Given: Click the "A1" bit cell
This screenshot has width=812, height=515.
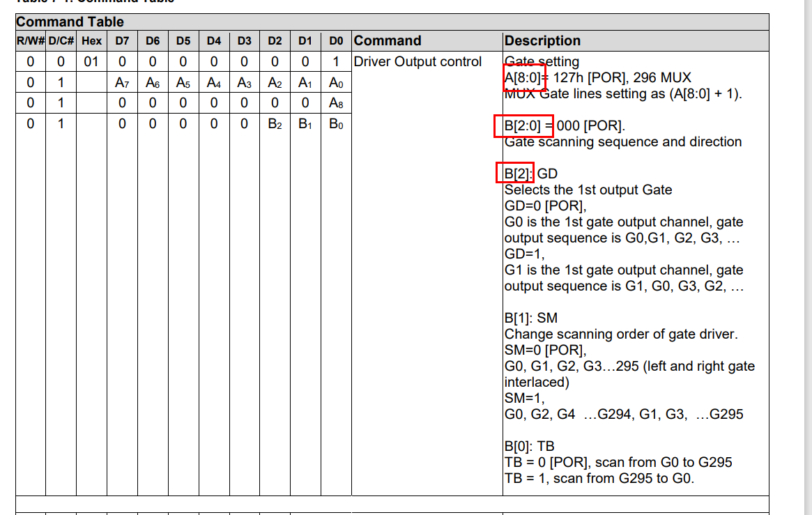Looking at the screenshot, I should coord(305,82).
